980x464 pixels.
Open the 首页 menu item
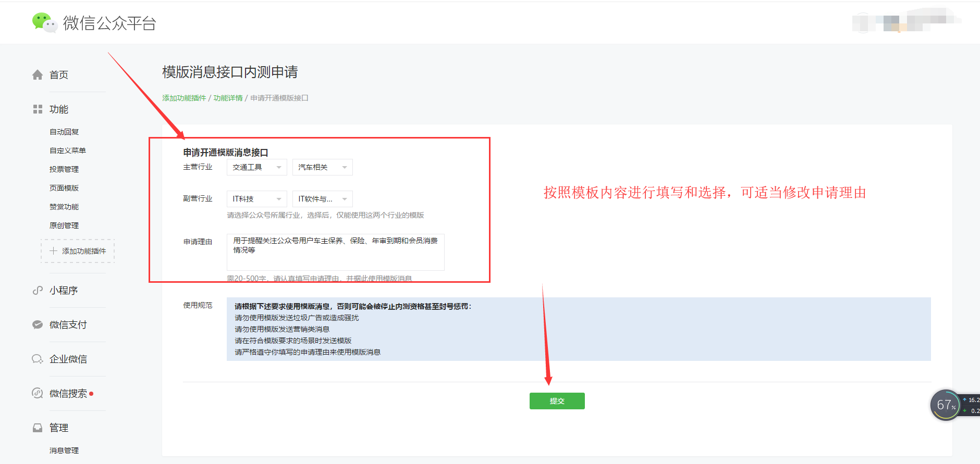pos(59,75)
